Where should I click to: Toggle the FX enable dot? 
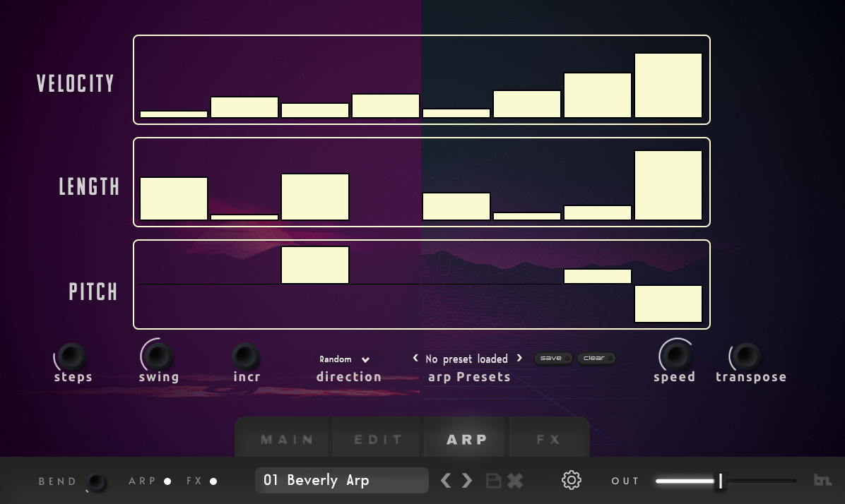tap(213, 481)
